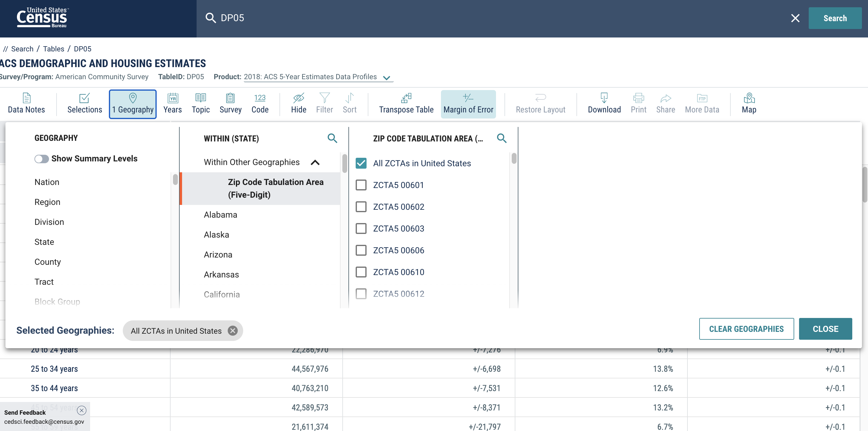The image size is (868, 431).
Task: Check the ZCTA5 00603 checkbox
Action: click(361, 228)
